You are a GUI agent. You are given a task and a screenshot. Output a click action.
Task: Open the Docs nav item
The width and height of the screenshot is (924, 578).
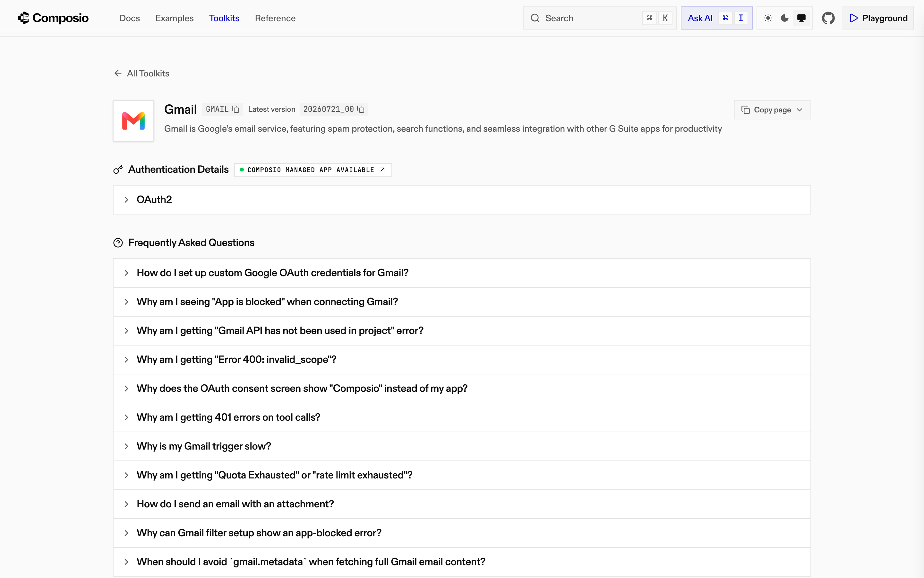pyautogui.click(x=129, y=18)
